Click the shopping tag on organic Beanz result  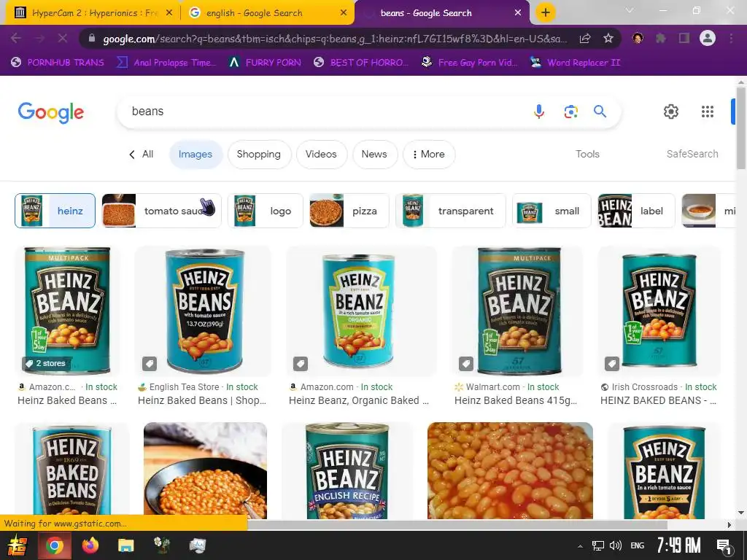pyautogui.click(x=301, y=365)
